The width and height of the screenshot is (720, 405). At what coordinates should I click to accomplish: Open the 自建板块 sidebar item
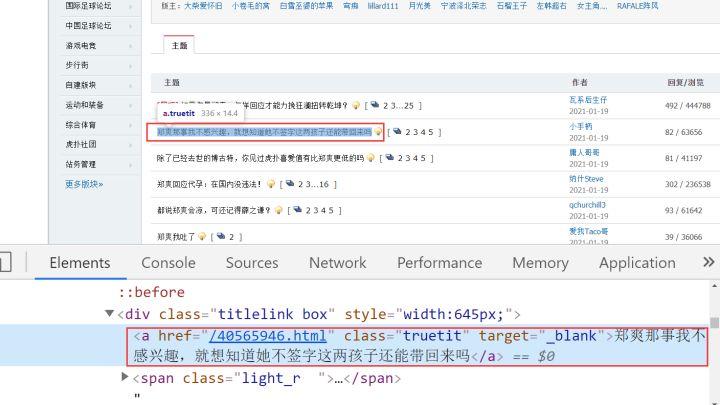(x=81, y=85)
